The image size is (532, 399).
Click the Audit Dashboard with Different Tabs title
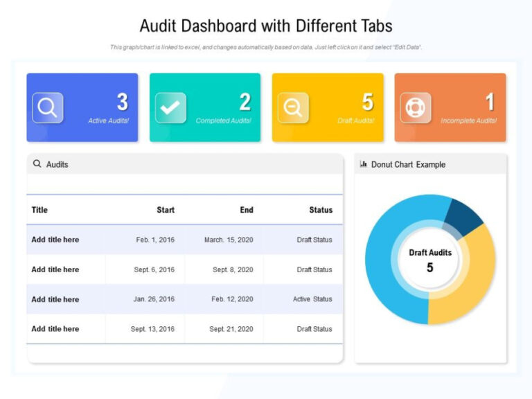pos(266,26)
